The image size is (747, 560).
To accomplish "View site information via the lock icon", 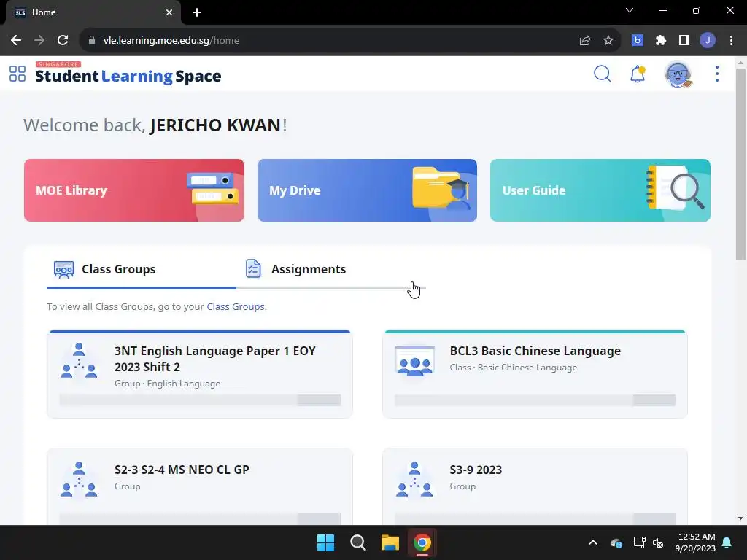I will click(92, 41).
